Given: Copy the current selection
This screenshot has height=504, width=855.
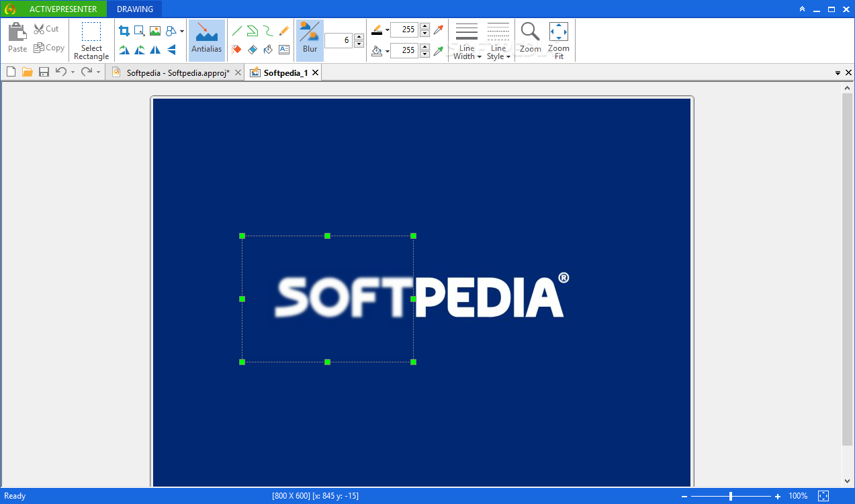Looking at the screenshot, I should [49, 48].
